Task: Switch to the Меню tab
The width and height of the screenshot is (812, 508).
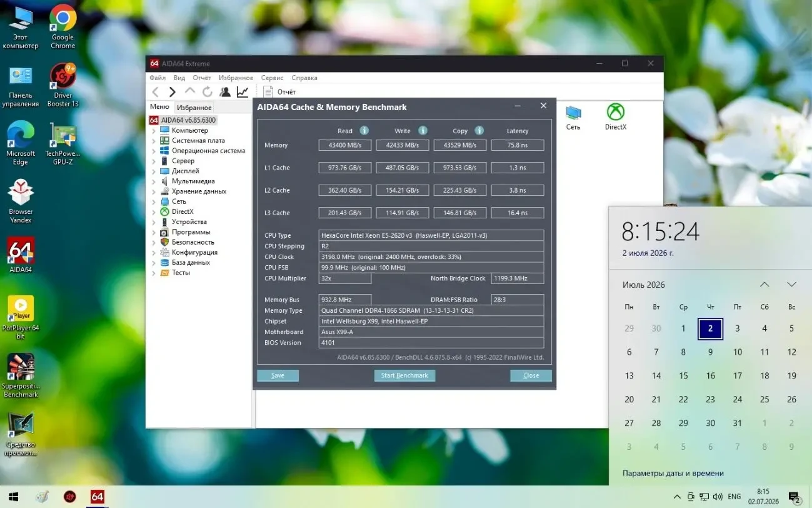Action: coord(159,107)
